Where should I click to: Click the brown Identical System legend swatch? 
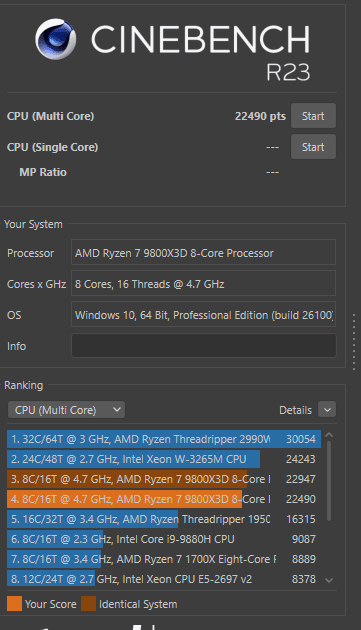(88, 604)
